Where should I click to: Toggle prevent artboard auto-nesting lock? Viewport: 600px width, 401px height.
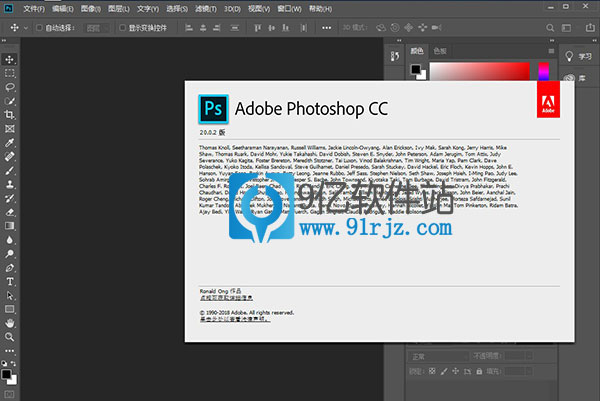coord(467,371)
